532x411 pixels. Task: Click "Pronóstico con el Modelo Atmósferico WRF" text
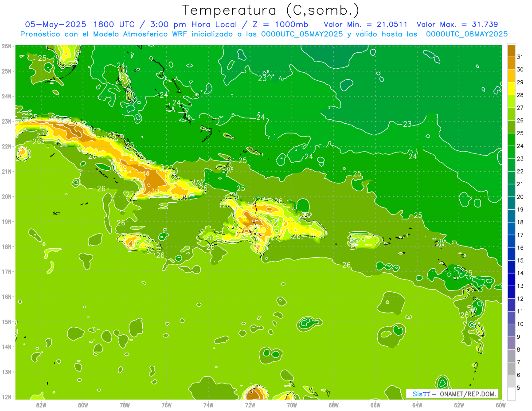click(103, 34)
